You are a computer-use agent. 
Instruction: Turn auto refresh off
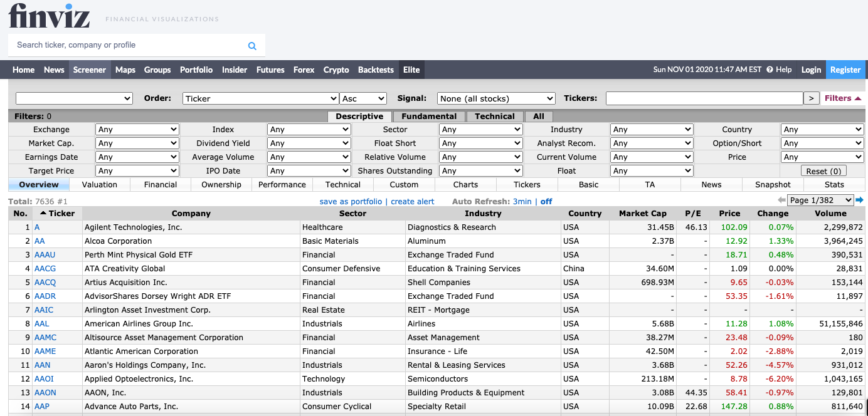(x=546, y=201)
